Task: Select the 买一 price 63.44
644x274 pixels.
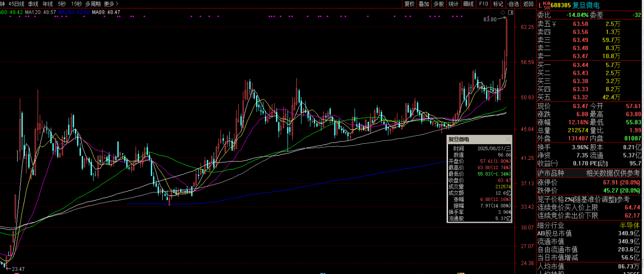Action: pyautogui.click(x=581, y=65)
